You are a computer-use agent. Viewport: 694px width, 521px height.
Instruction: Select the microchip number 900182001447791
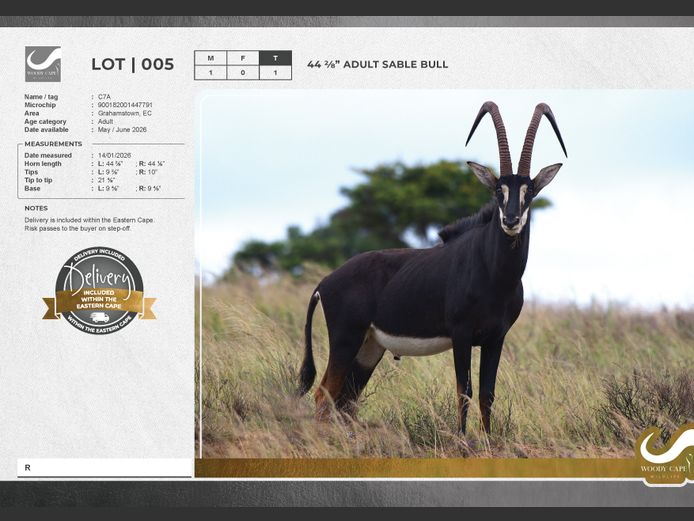[125, 105]
